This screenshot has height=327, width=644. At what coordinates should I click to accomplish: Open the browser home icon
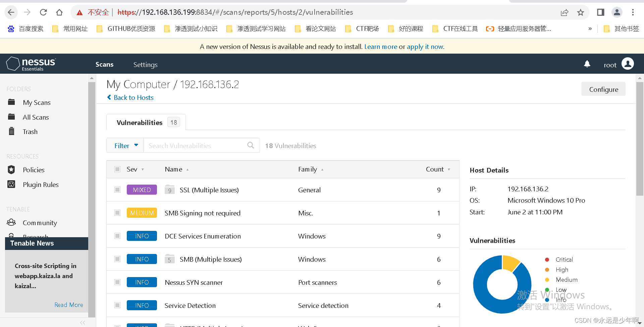59,12
